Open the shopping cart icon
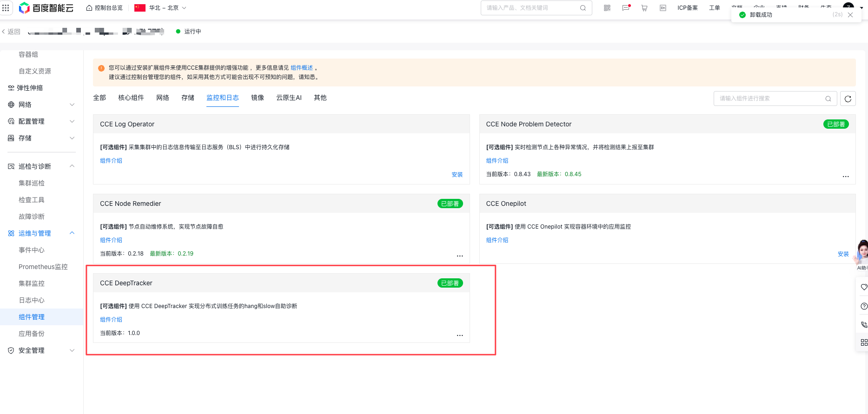This screenshot has height=414, width=868. click(x=644, y=8)
